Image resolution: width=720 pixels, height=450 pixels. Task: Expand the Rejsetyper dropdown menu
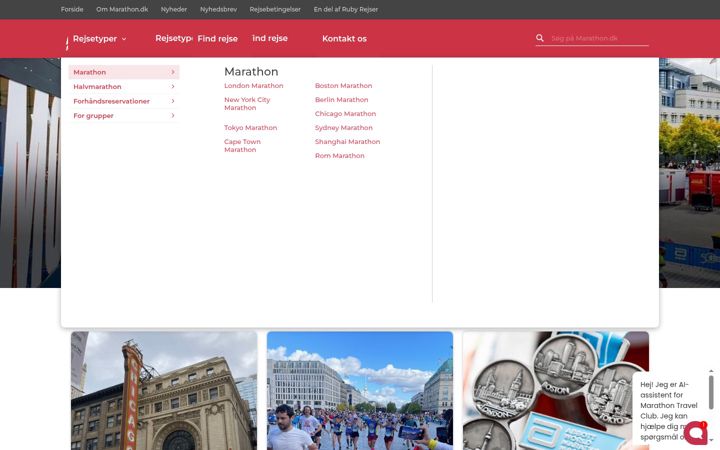pyautogui.click(x=99, y=39)
